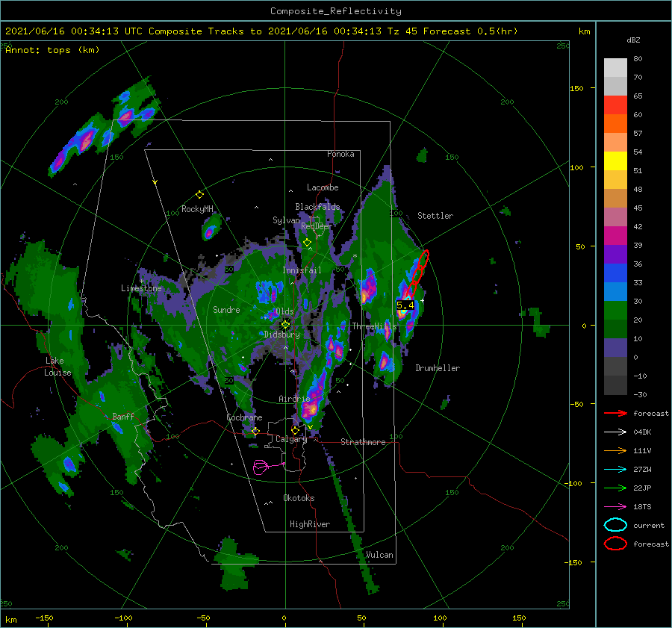Click the timestamp and forecast header text
This screenshot has width=672, height=628.
click(261, 31)
